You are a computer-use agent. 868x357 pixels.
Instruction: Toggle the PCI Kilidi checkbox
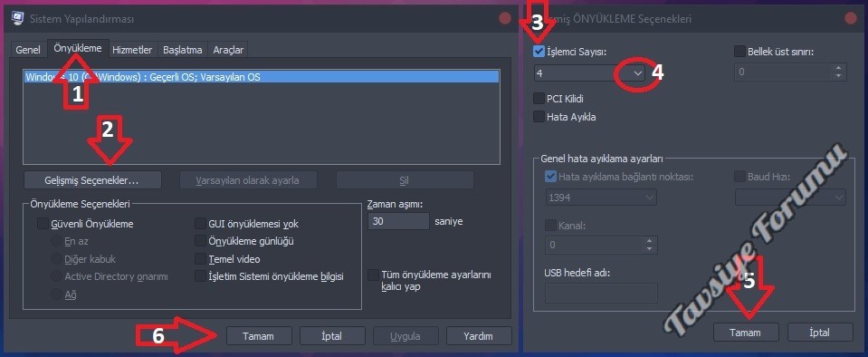tap(538, 99)
